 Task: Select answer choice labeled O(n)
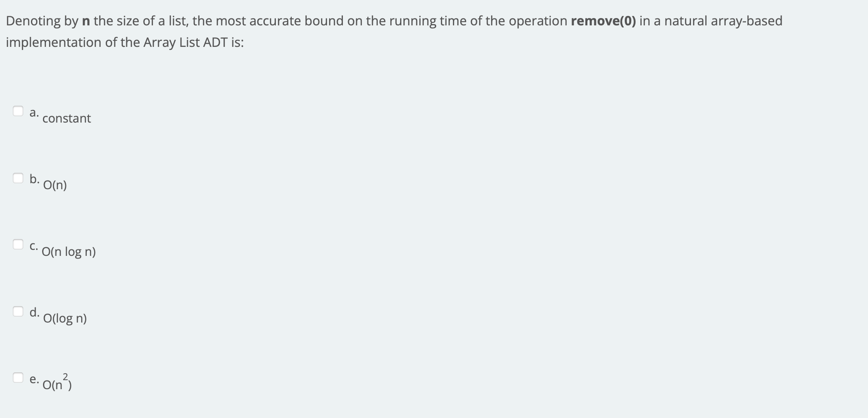[55, 185]
